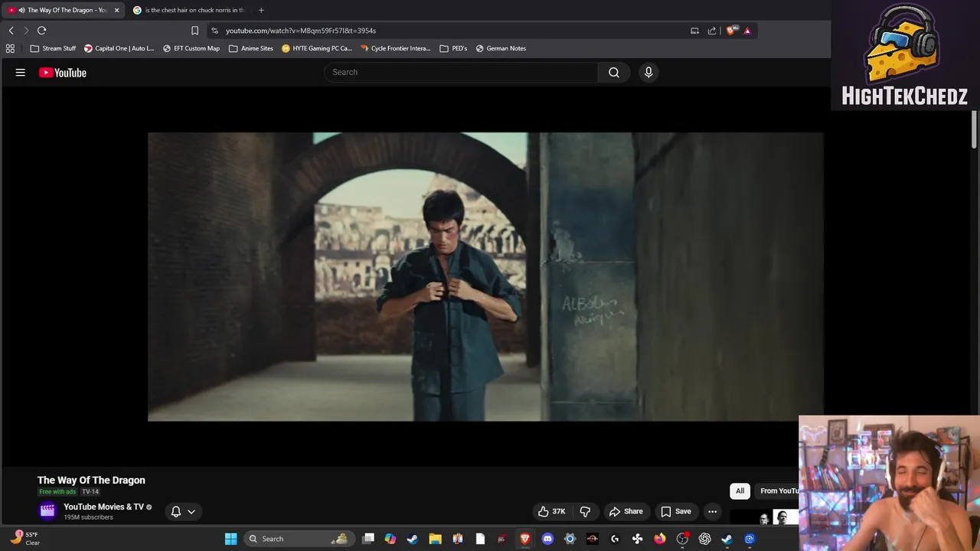This screenshot has height=551, width=980.
Task: Like the video with thumbs up
Action: tap(551, 511)
